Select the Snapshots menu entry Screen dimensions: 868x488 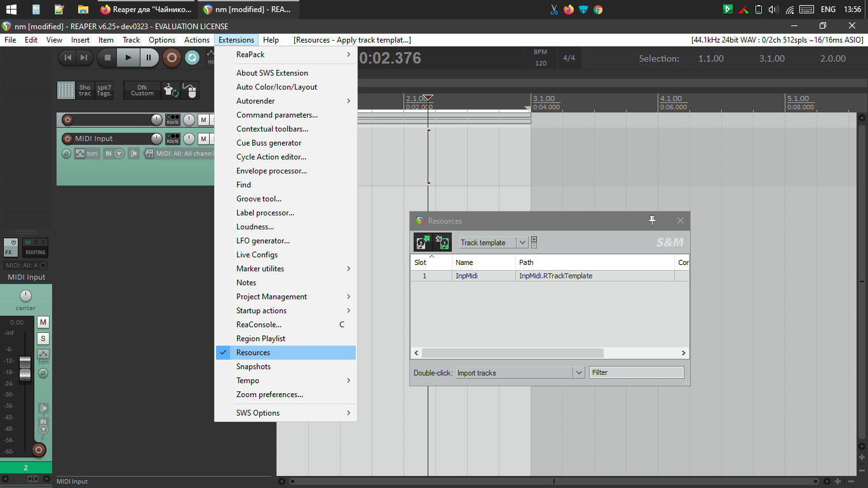[254, 367]
